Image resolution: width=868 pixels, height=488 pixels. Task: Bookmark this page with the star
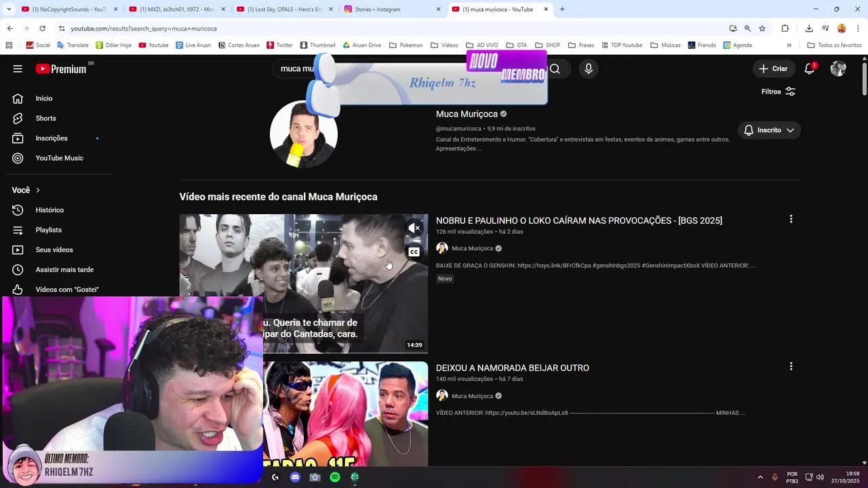pos(762,28)
